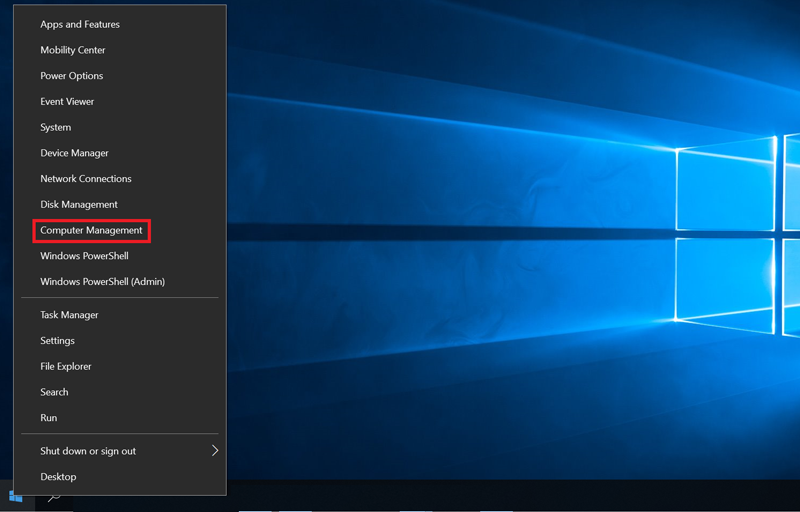Screen dimensions: 800x512
Task: Click the taskbar search magnifier icon
Action: tap(54, 497)
